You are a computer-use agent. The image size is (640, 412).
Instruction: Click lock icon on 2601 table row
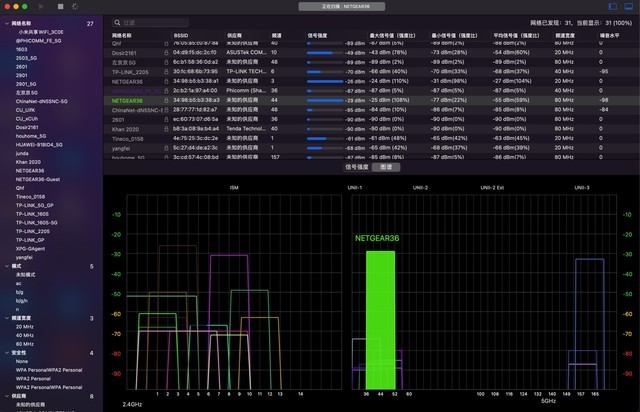(x=166, y=119)
